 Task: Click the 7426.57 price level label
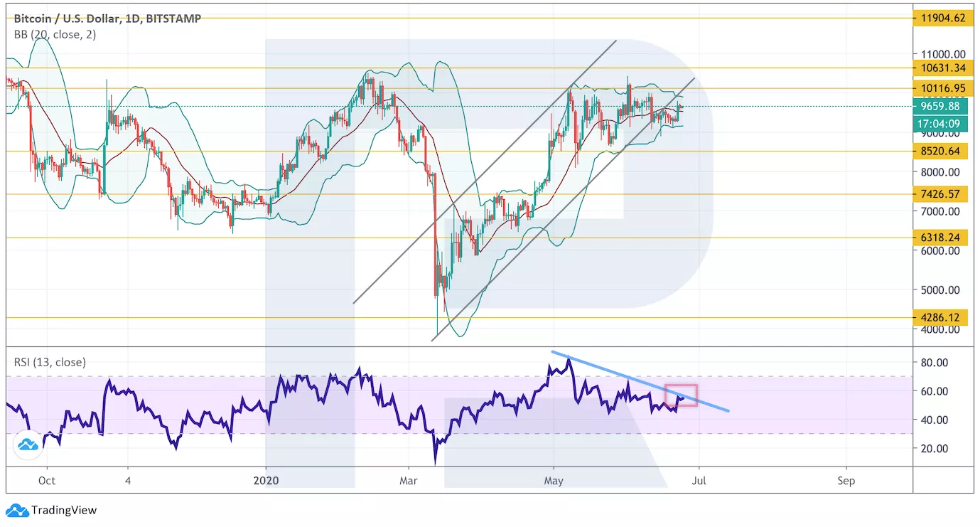pyautogui.click(x=940, y=194)
